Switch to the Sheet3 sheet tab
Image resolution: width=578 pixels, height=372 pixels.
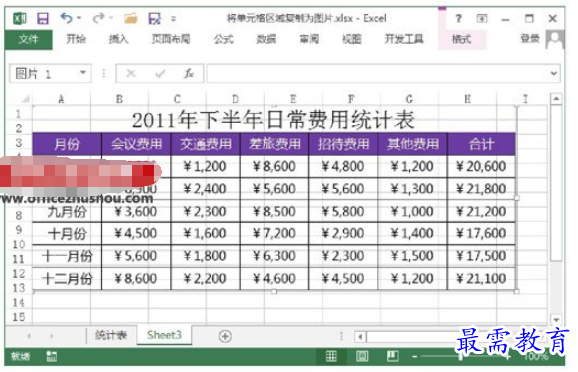(164, 335)
